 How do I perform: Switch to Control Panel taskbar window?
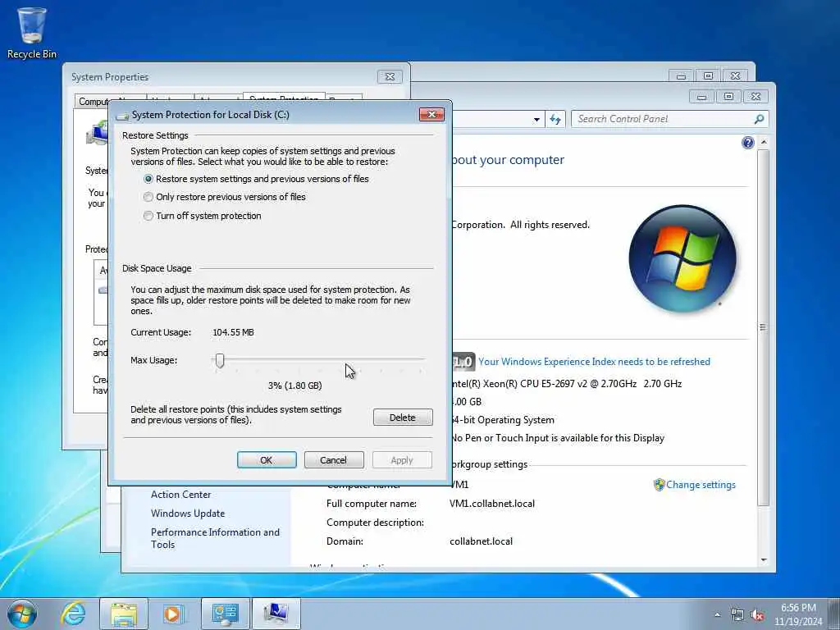[x=225, y=614]
